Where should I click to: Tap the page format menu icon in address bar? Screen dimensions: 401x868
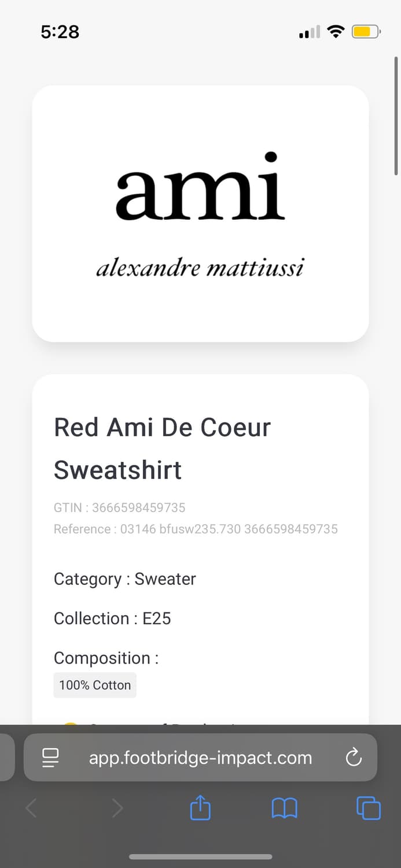click(51, 757)
